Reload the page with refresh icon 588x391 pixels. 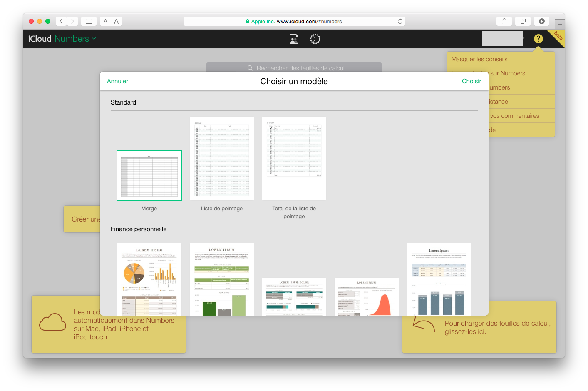pos(400,21)
